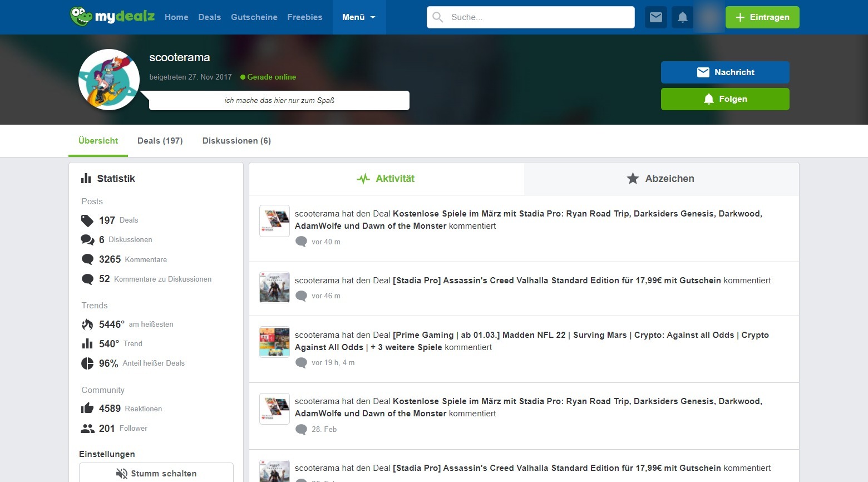Mute user with Stumm schalten button

(156, 473)
